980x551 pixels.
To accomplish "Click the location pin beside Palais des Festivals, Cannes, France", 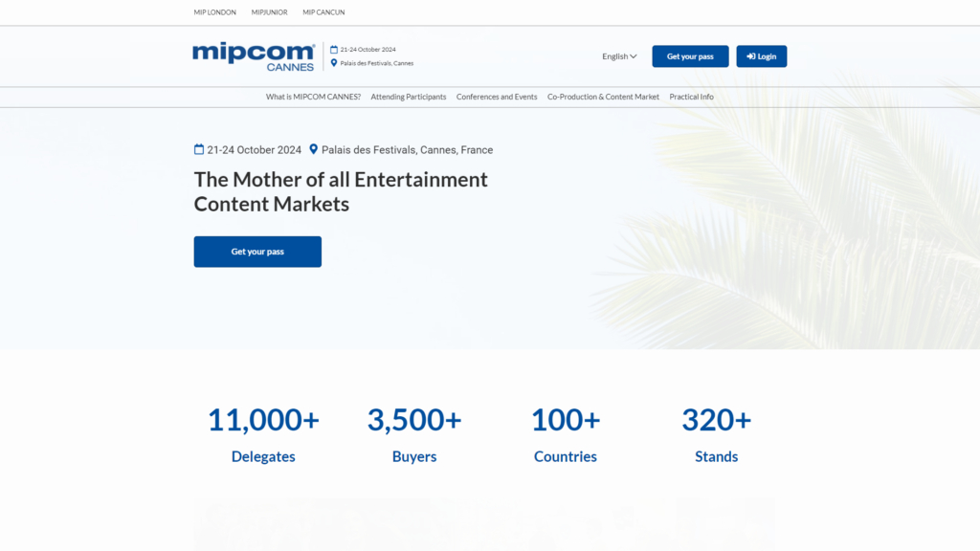I will pyautogui.click(x=314, y=149).
